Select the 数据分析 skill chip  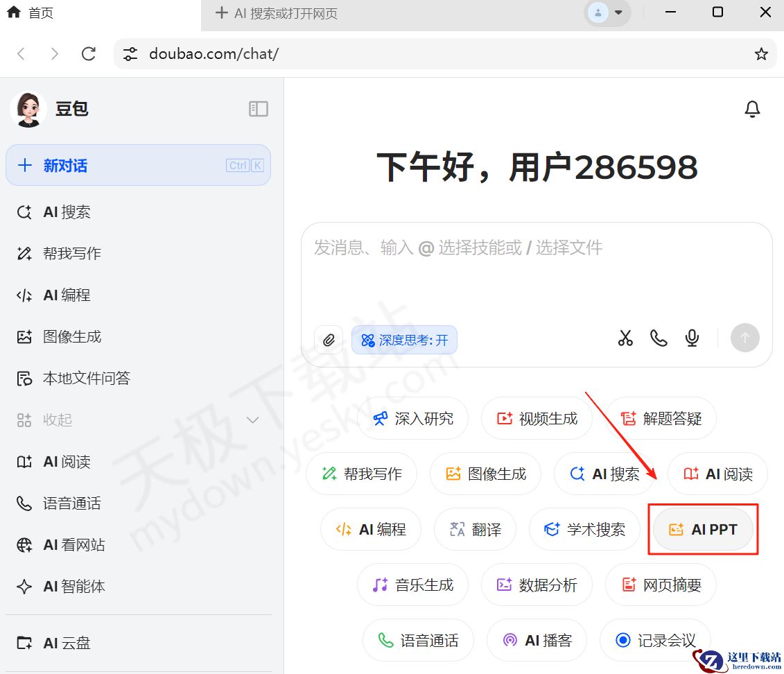[x=537, y=585]
